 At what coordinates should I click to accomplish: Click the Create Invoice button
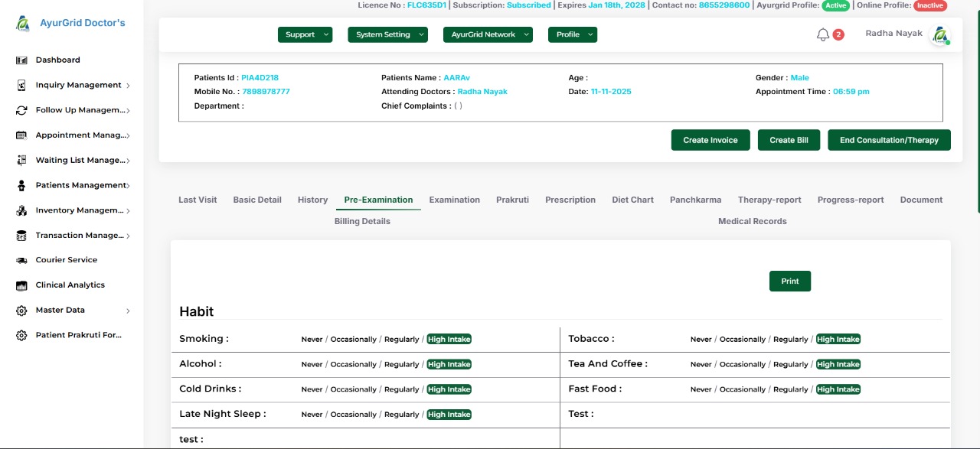coord(710,140)
